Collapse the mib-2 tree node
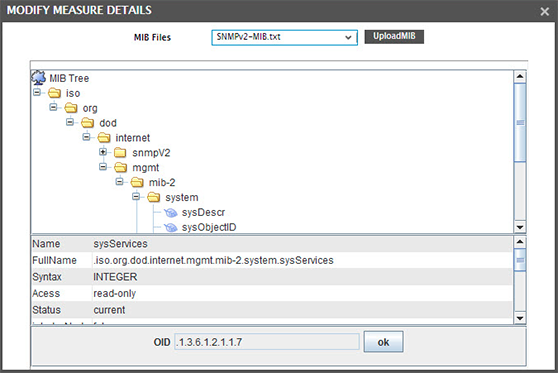The image size is (558, 373). 120,182
